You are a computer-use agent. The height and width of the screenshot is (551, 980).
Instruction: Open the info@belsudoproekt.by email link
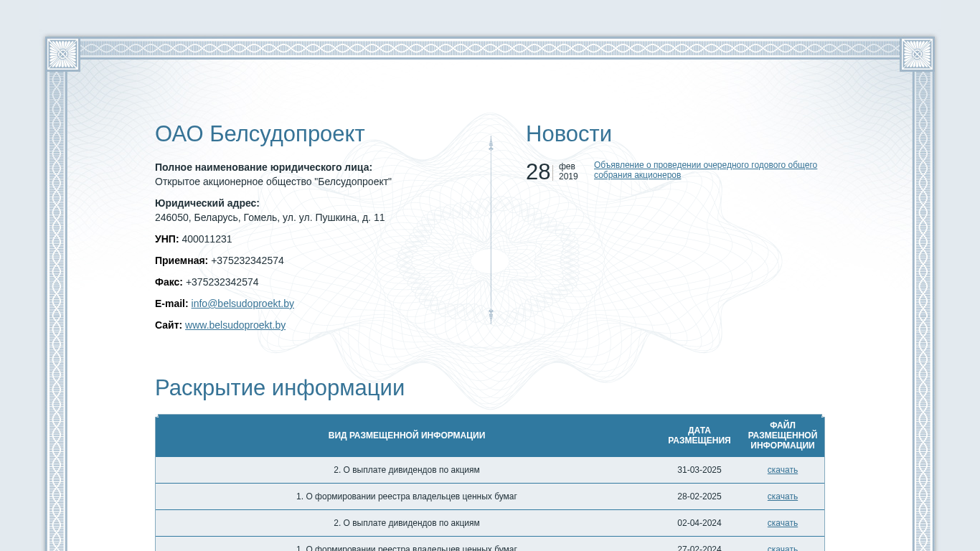242,303
